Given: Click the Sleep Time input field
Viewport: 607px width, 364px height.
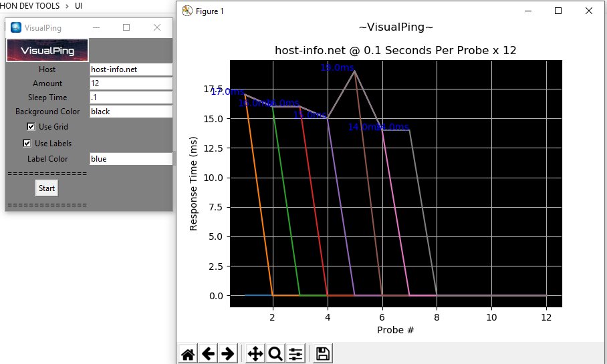Looking at the screenshot, I should pyautogui.click(x=131, y=97).
